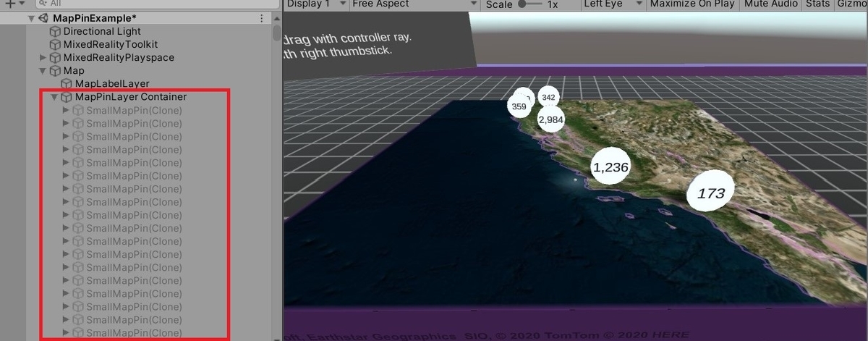
Task: Click the Map object cube icon
Action: [x=55, y=71]
